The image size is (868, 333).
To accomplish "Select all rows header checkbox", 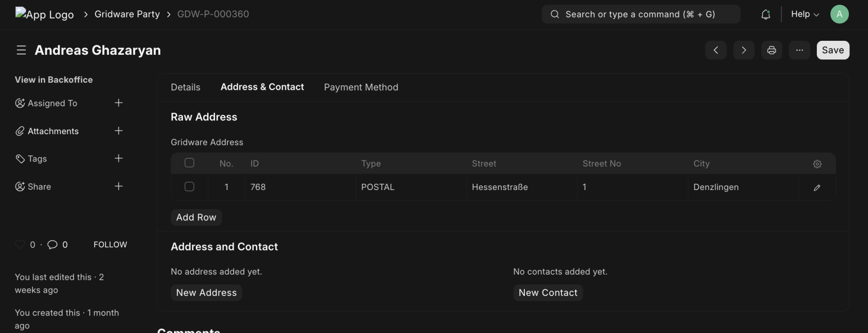I will [x=190, y=163].
